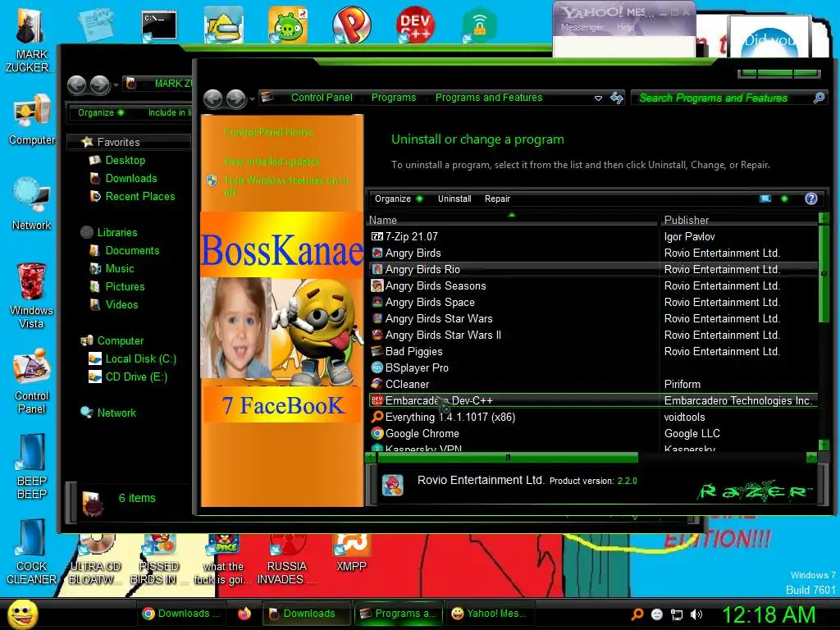The height and width of the screenshot is (630, 840).
Task: Open the green Wi-Fi lock desktop shortcut
Action: pyautogui.click(x=479, y=25)
